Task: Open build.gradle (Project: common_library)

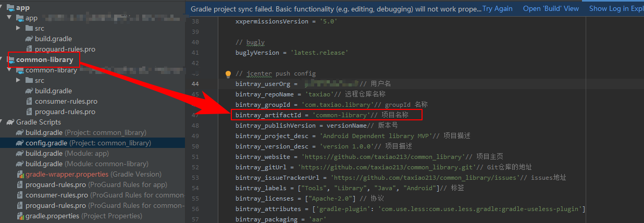Action: pyautogui.click(x=86, y=132)
